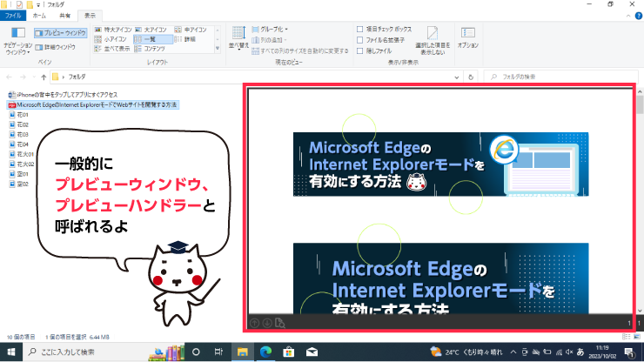Select the 空01 image file
The height and width of the screenshot is (362, 644).
(19, 174)
